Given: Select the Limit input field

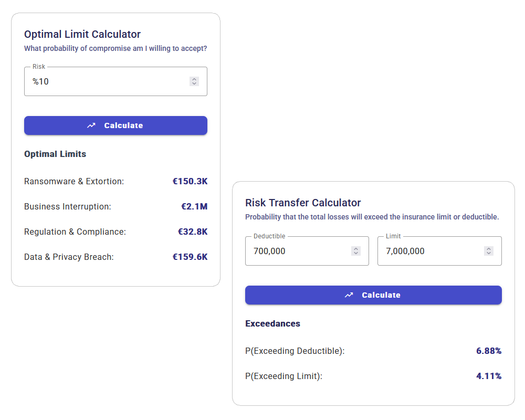Looking at the screenshot, I should click(425, 251).
